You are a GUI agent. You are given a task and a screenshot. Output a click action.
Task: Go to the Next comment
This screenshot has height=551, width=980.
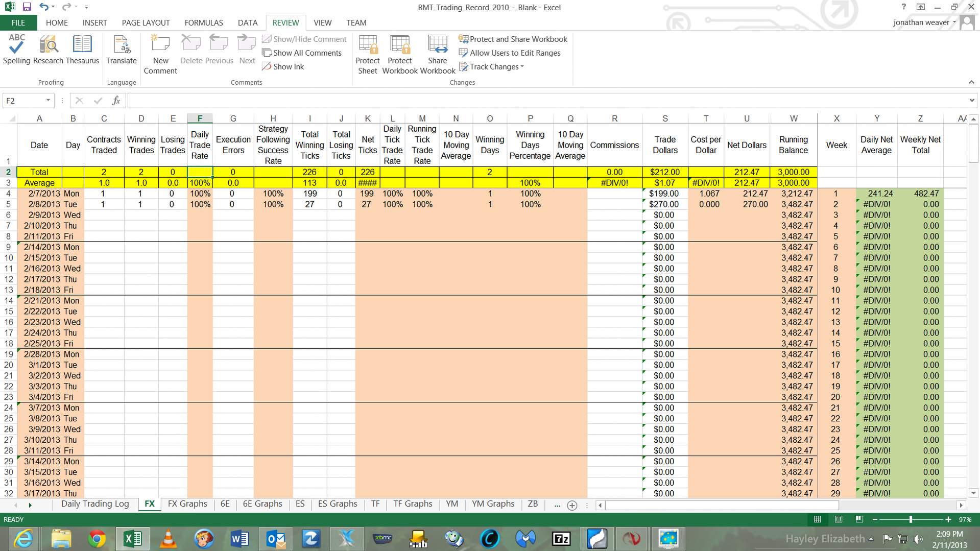tap(247, 50)
